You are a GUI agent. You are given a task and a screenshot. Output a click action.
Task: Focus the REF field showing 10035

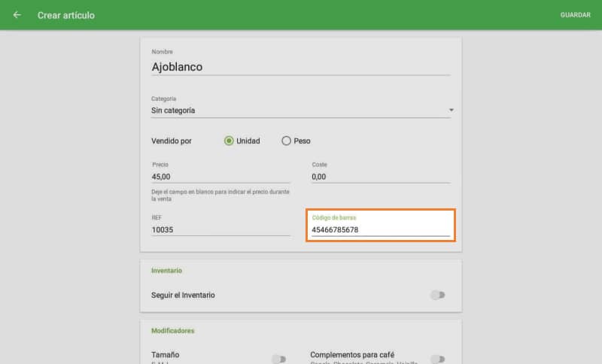coord(220,229)
